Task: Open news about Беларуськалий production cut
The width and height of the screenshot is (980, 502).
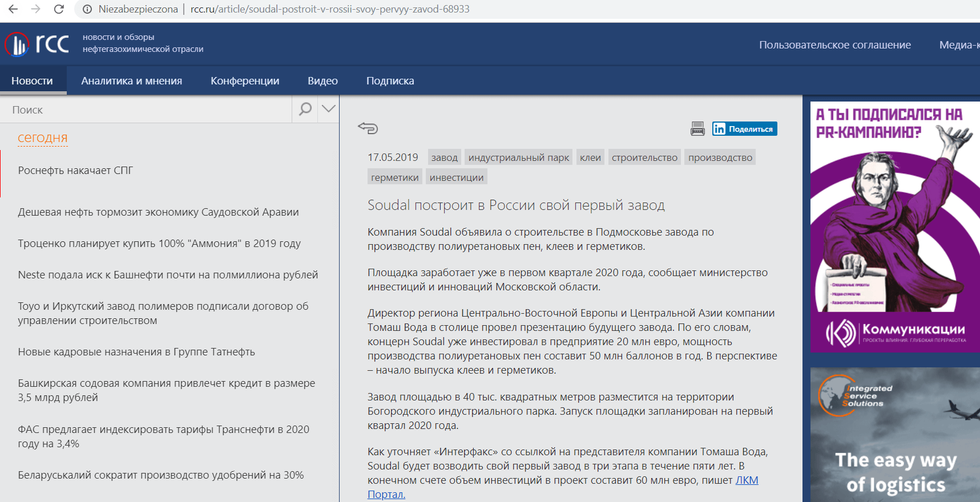Action: 161,475
